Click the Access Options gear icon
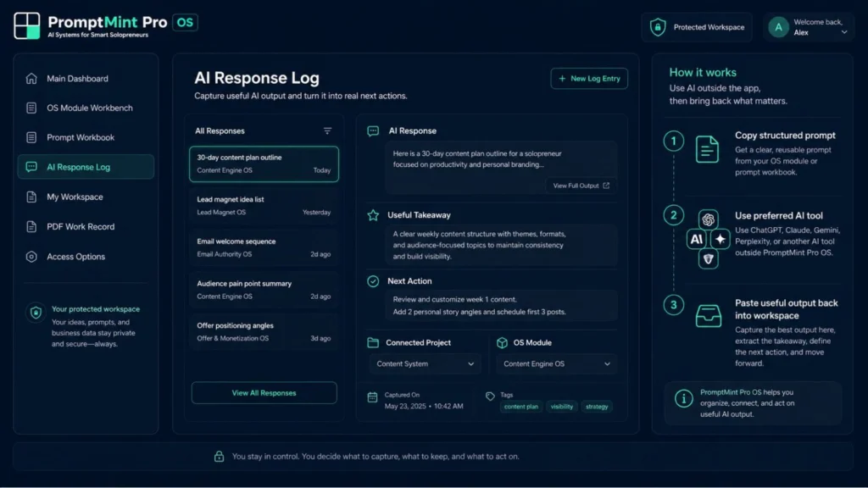 [x=31, y=256]
